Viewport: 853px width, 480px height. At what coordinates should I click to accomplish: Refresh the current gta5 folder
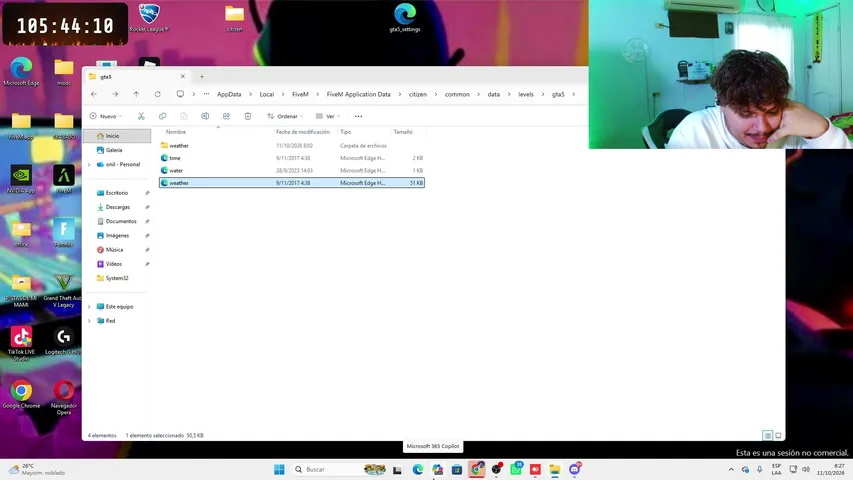tap(158, 94)
